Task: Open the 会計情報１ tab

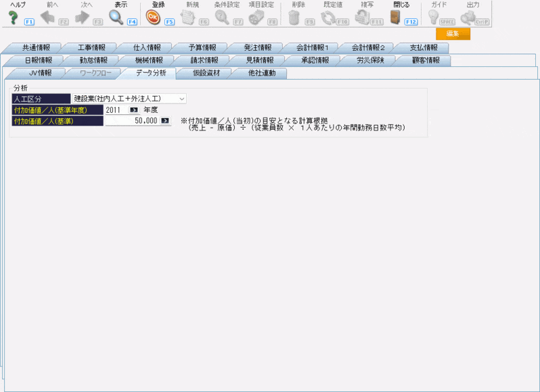Action: (312, 48)
